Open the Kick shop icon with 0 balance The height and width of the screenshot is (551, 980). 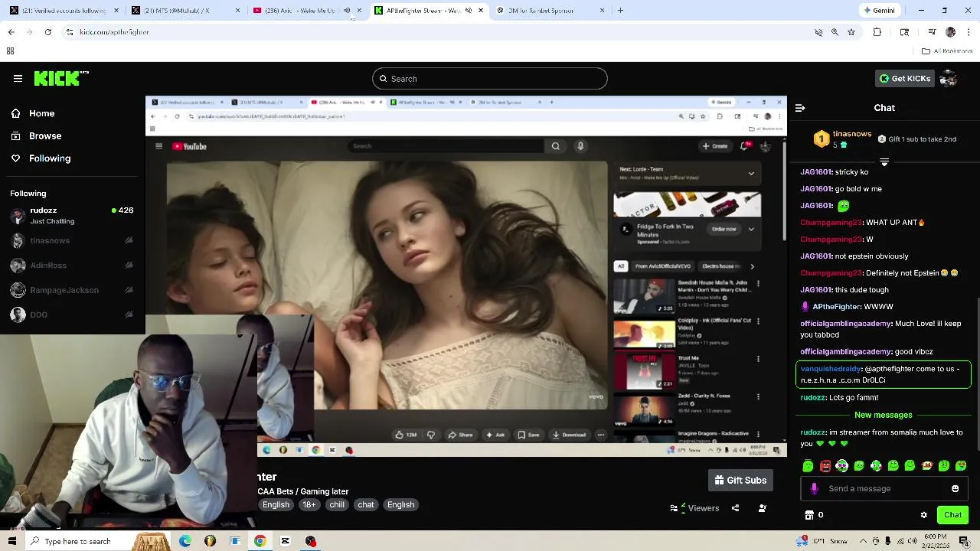click(x=814, y=515)
